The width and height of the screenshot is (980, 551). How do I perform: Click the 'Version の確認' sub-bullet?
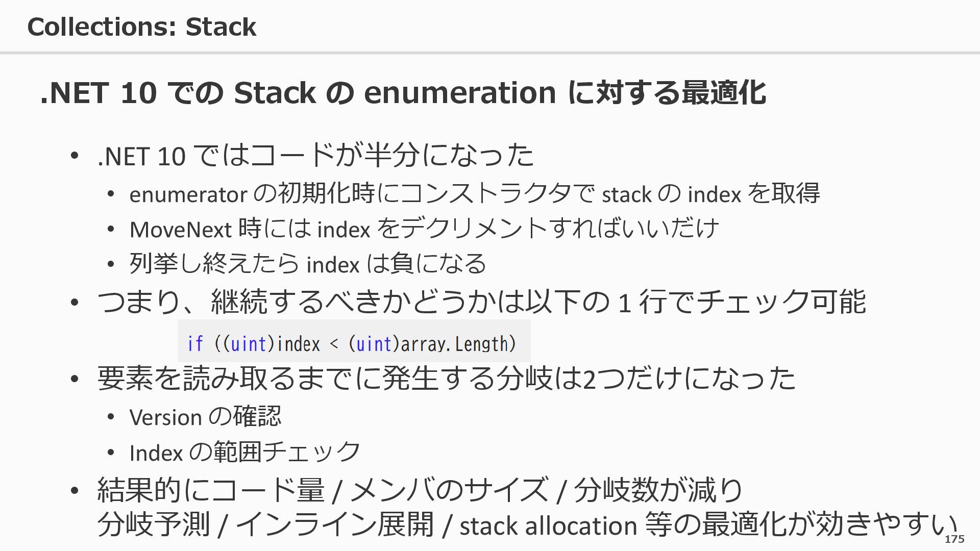pyautogui.click(x=205, y=417)
